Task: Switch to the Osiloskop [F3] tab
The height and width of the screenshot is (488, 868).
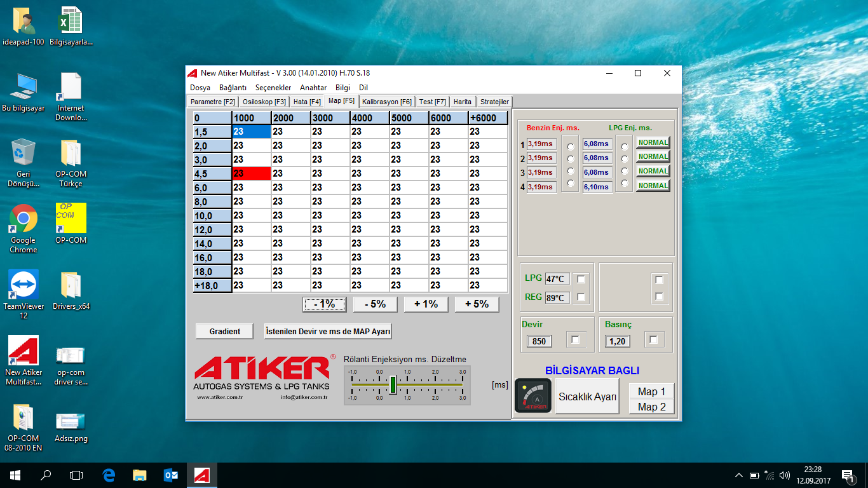Action: pos(264,102)
